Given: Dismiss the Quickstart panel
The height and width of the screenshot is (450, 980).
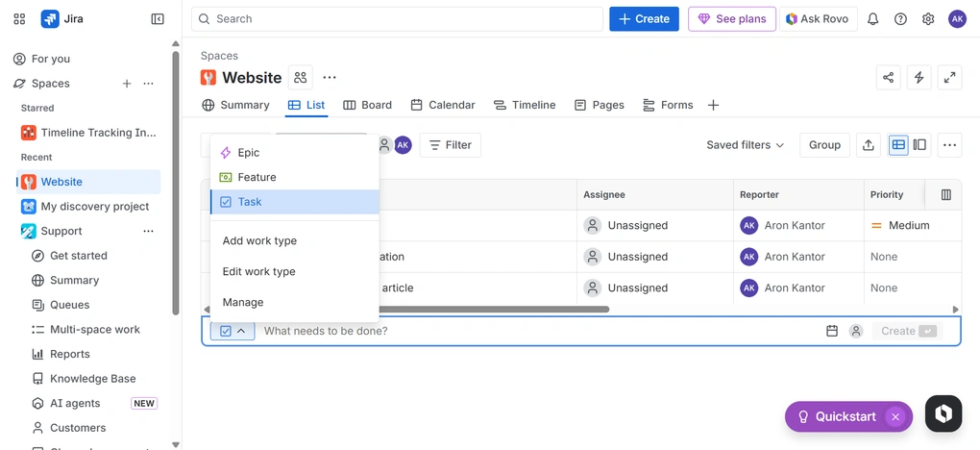Looking at the screenshot, I should pos(895,417).
